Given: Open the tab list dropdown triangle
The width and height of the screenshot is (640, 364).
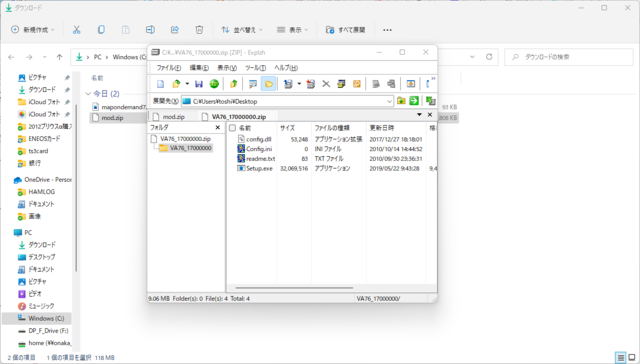Looking at the screenshot, I should click(419, 115).
